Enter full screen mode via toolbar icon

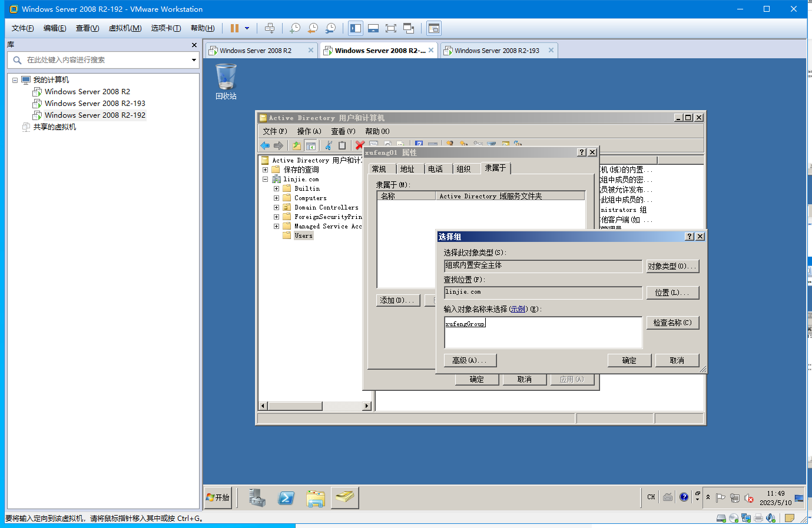391,28
